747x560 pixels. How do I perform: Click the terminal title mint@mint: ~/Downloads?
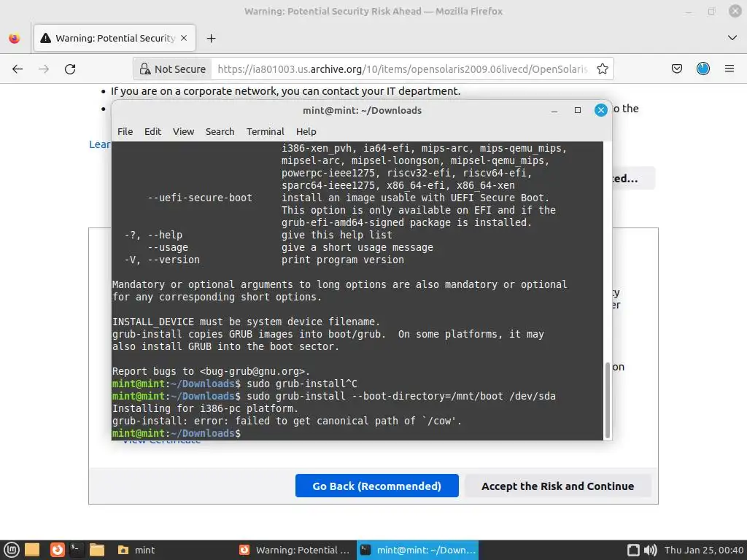(362, 111)
